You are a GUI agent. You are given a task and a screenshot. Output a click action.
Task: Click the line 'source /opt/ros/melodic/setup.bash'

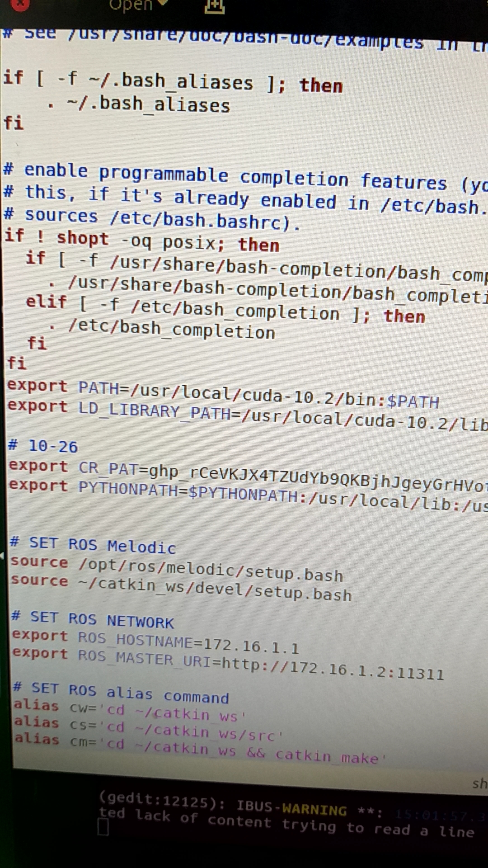[x=177, y=569]
